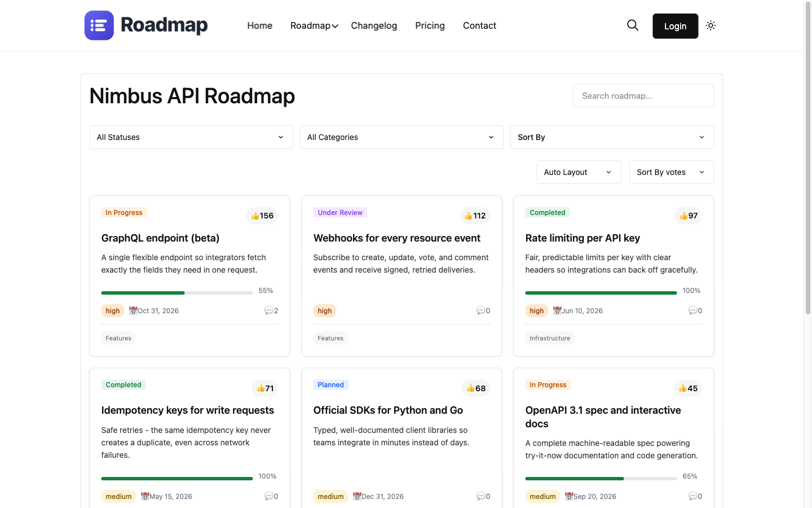Click In Progress badge on OpenAPI card
This screenshot has height=508, width=812.
click(548, 385)
